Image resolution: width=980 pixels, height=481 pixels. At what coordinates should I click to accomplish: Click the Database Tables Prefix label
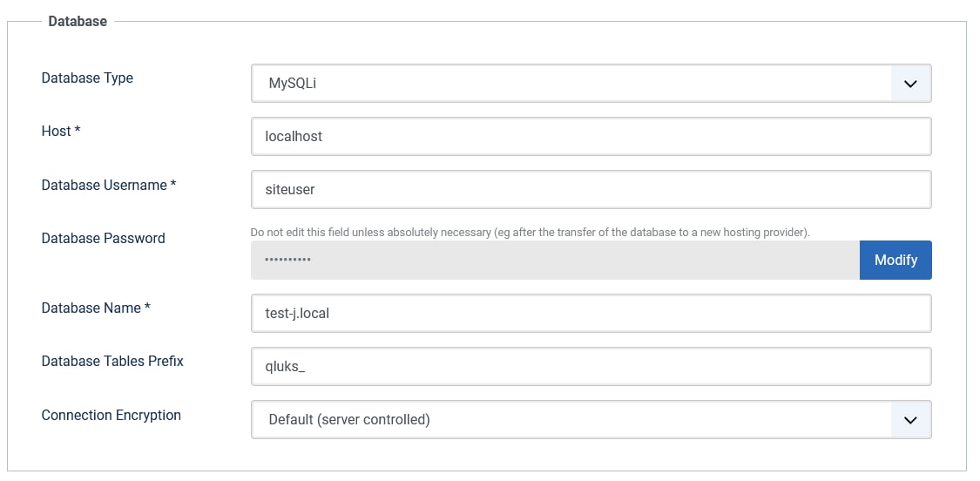[112, 361]
